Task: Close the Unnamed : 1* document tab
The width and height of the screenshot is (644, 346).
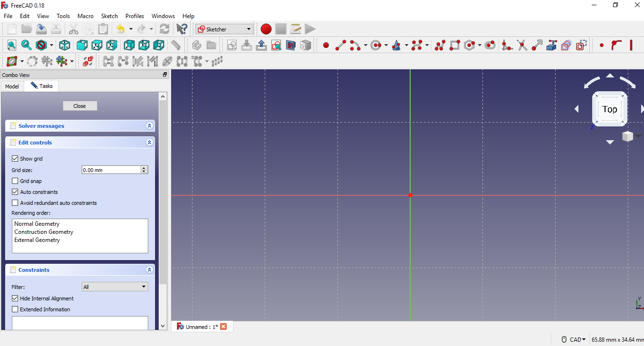Action: (223, 327)
